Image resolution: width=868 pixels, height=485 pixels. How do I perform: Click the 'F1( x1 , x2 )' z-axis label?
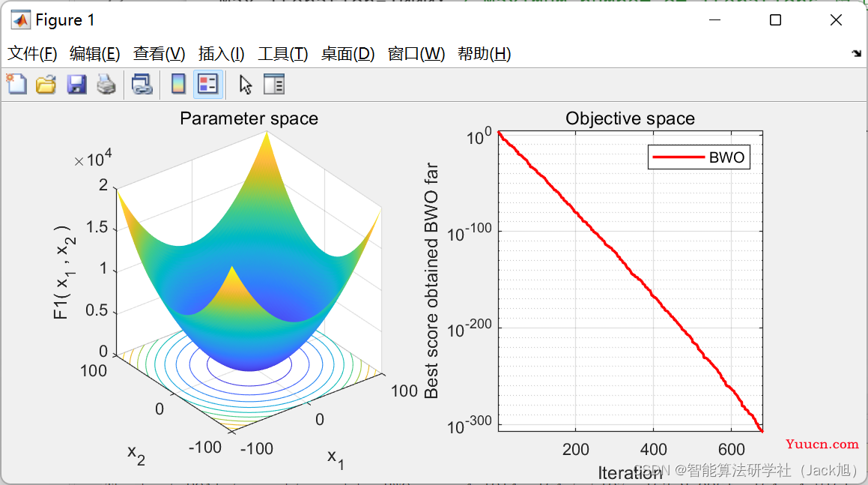pyautogui.click(x=64, y=272)
